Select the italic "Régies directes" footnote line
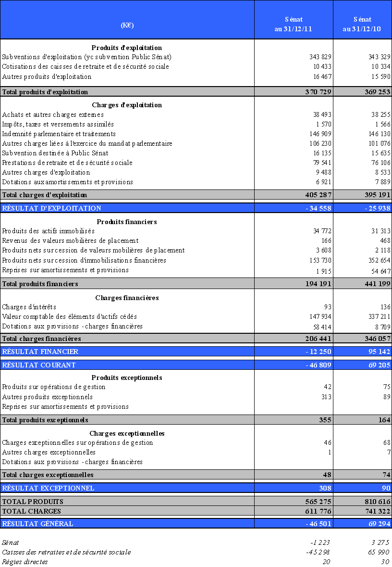Viewport: 392px width, 567px height. (x=25, y=562)
